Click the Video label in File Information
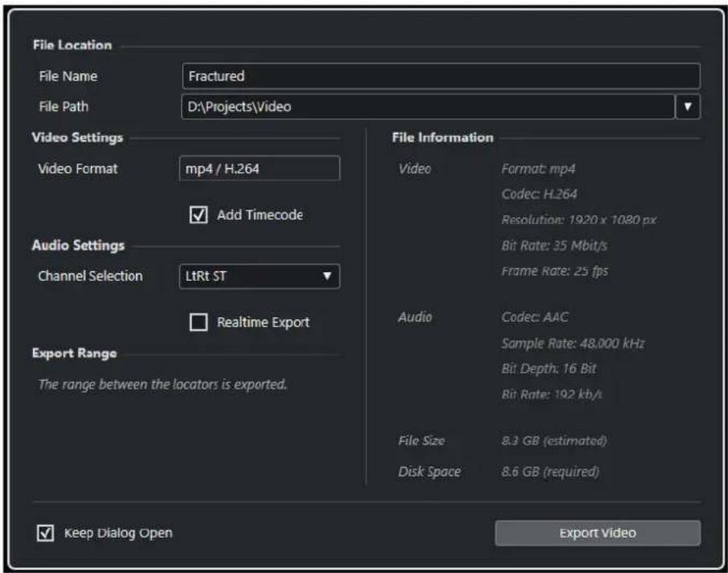The width and height of the screenshot is (728, 573). click(x=415, y=169)
